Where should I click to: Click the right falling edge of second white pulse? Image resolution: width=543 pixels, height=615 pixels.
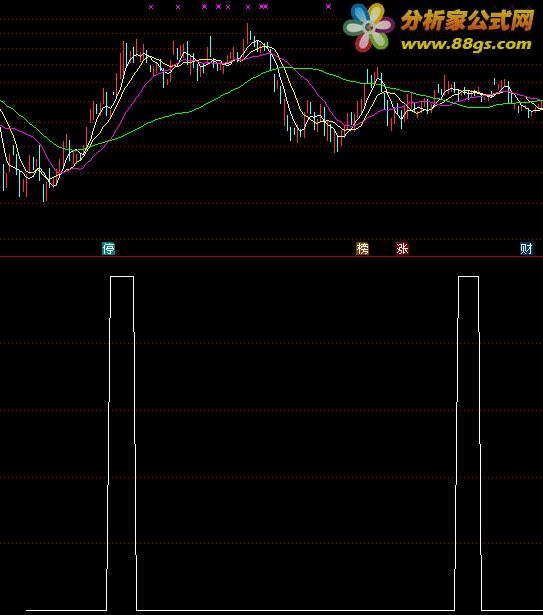[x=480, y=443]
